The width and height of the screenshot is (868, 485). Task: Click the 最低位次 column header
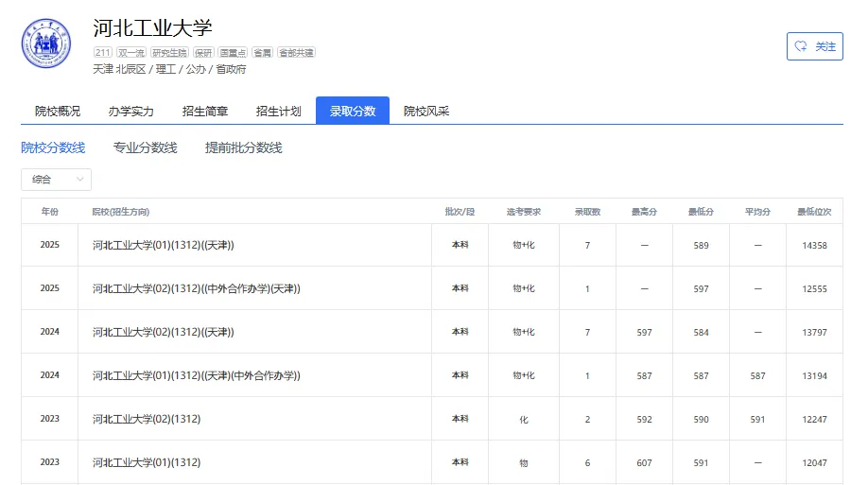pyautogui.click(x=814, y=212)
